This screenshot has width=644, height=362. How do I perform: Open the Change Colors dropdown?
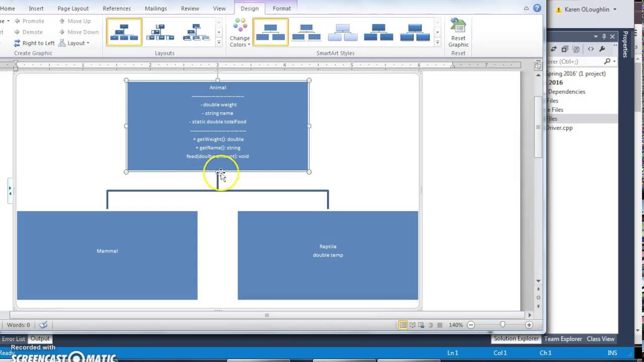coord(240,33)
